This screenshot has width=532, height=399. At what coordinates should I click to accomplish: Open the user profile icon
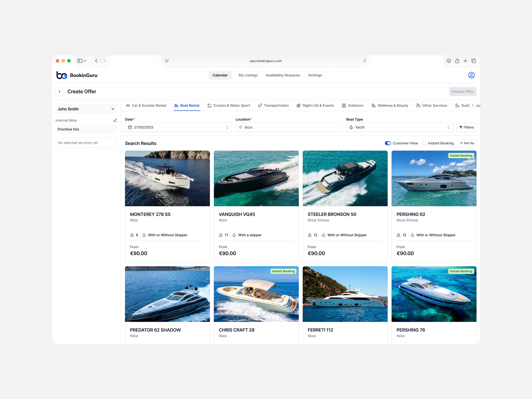[x=471, y=75]
